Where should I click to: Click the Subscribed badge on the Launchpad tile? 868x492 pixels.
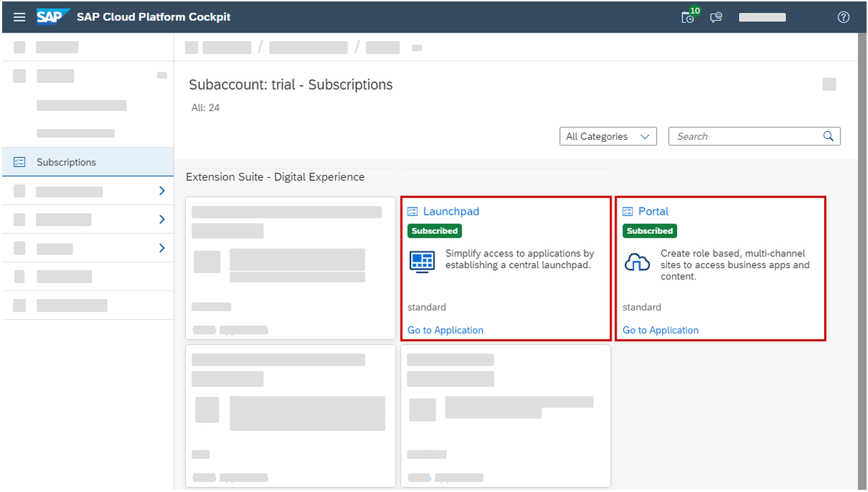pyautogui.click(x=434, y=231)
